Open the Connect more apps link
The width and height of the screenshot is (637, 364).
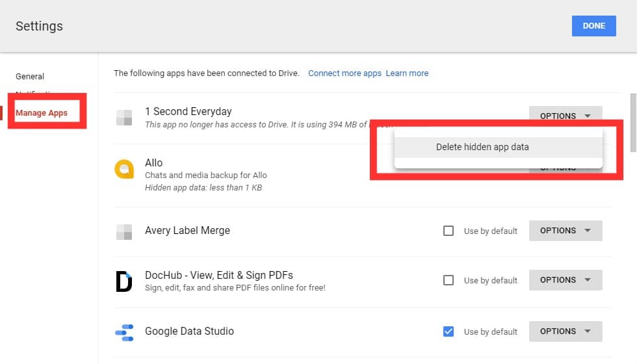[344, 73]
